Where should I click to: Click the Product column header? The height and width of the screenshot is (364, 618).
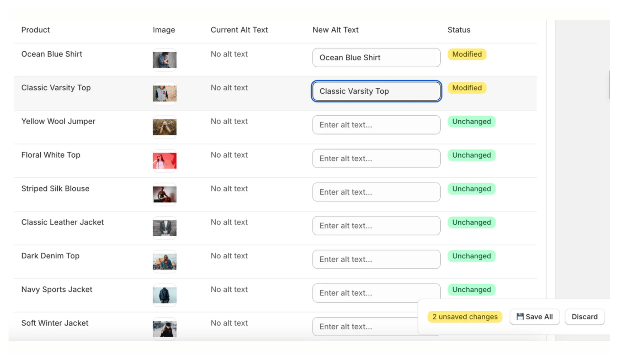pyautogui.click(x=36, y=30)
